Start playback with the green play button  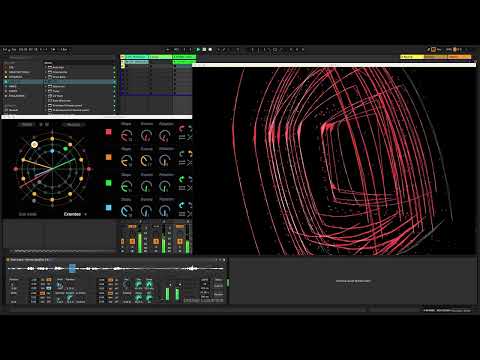[198, 50]
